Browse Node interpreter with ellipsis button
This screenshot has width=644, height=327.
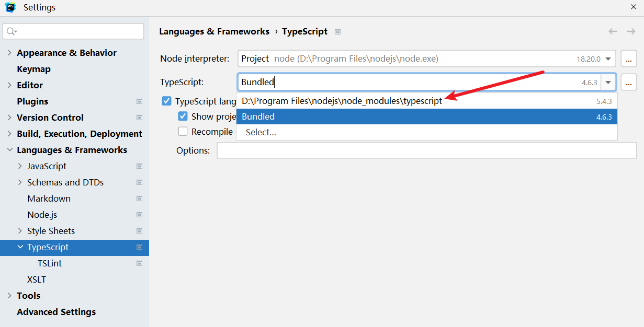coord(629,59)
